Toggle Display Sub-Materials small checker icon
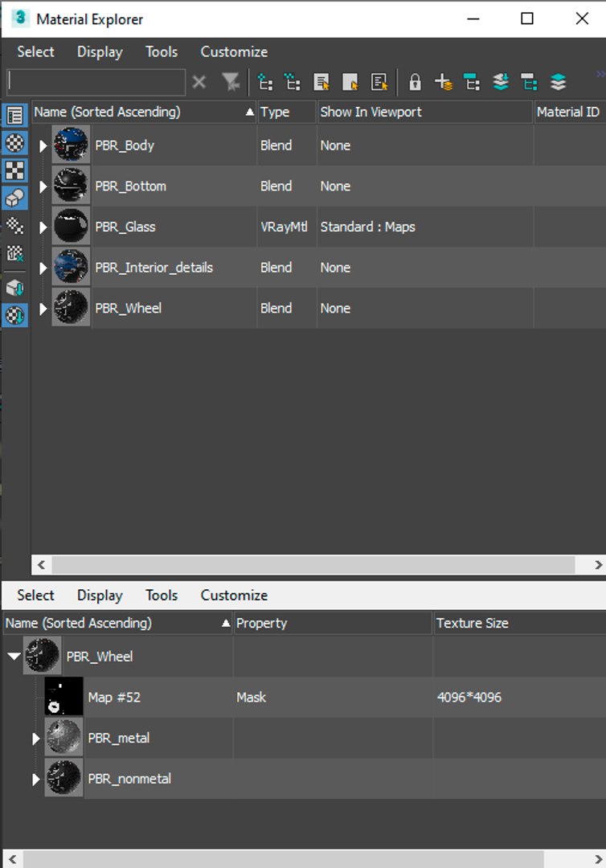Screen dimensions: 606x868 15,225
